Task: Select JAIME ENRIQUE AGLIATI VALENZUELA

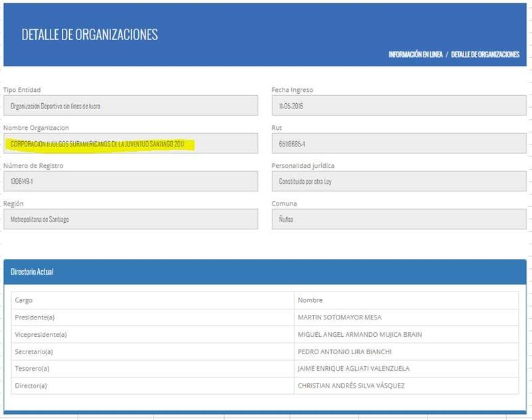Action: [x=354, y=369]
